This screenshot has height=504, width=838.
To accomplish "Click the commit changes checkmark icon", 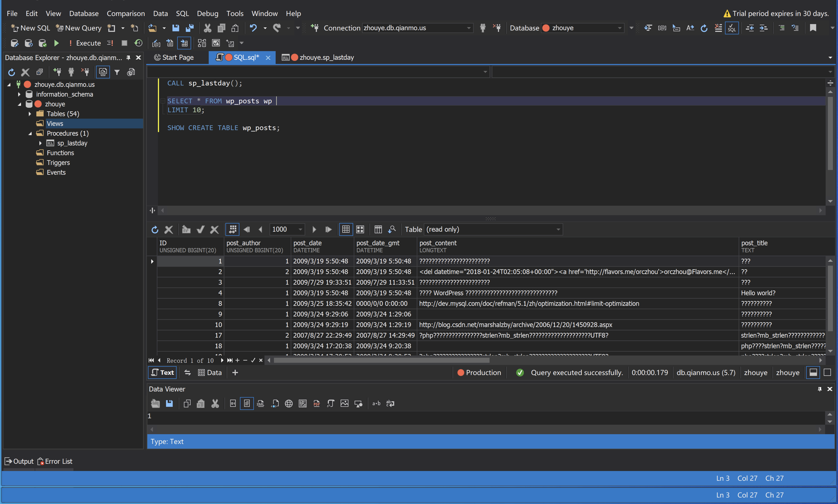I will [x=201, y=229].
